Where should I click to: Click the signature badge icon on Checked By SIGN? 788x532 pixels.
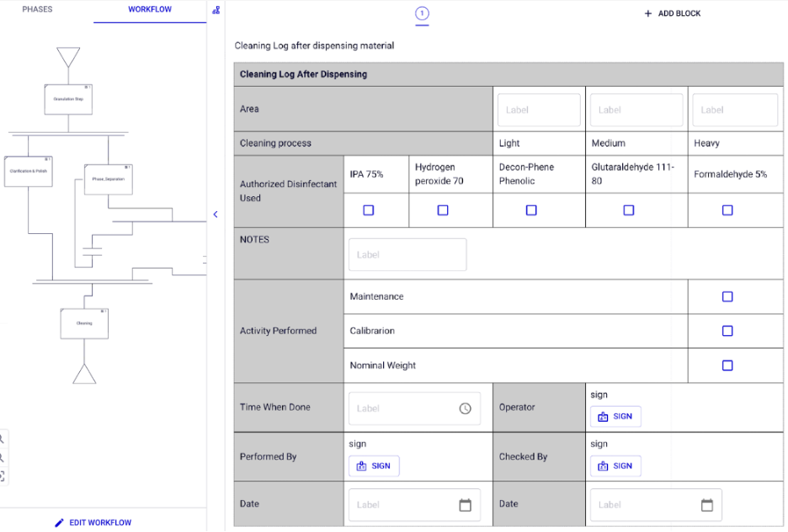(x=604, y=465)
